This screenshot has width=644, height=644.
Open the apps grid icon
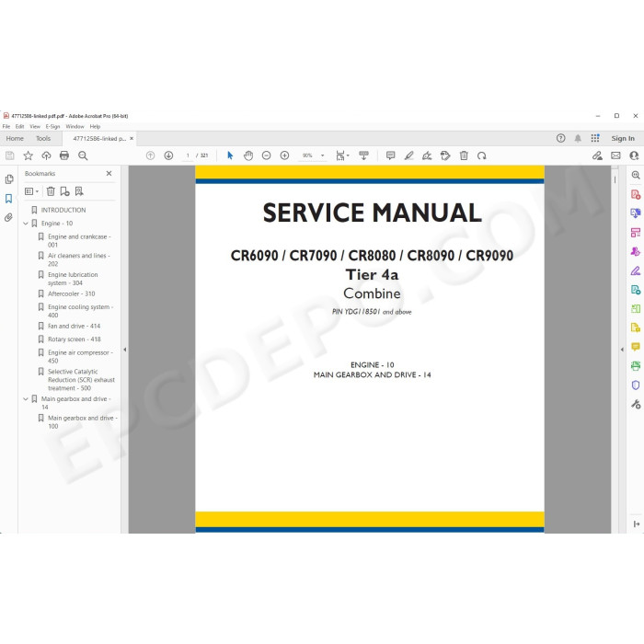pyautogui.click(x=595, y=138)
